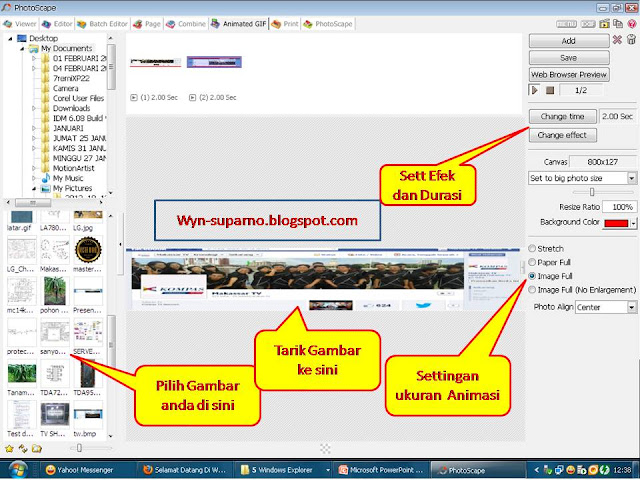This screenshot has height=480, width=640.
Task: Click the Change effect button
Action: 562,135
